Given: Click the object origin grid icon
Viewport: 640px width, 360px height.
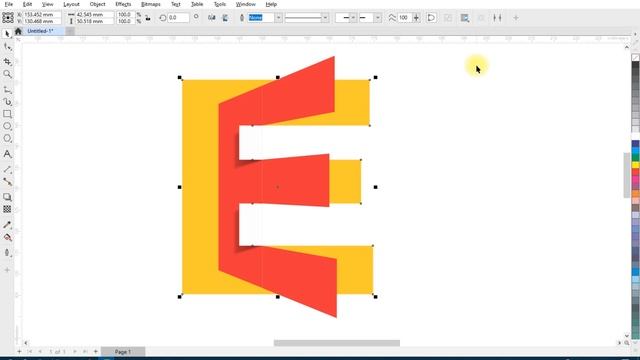Looking at the screenshot, I should [x=8, y=18].
